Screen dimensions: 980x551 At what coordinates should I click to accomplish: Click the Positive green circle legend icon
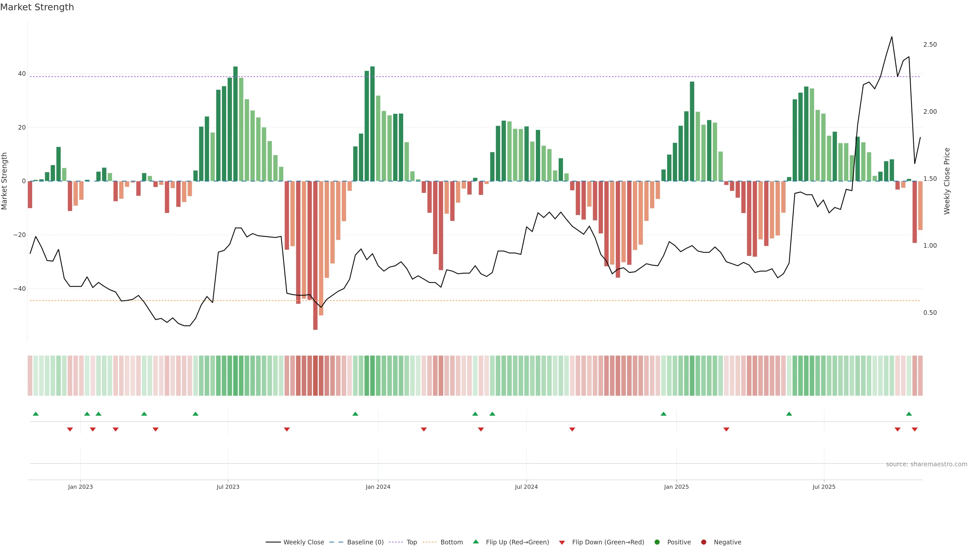657,542
